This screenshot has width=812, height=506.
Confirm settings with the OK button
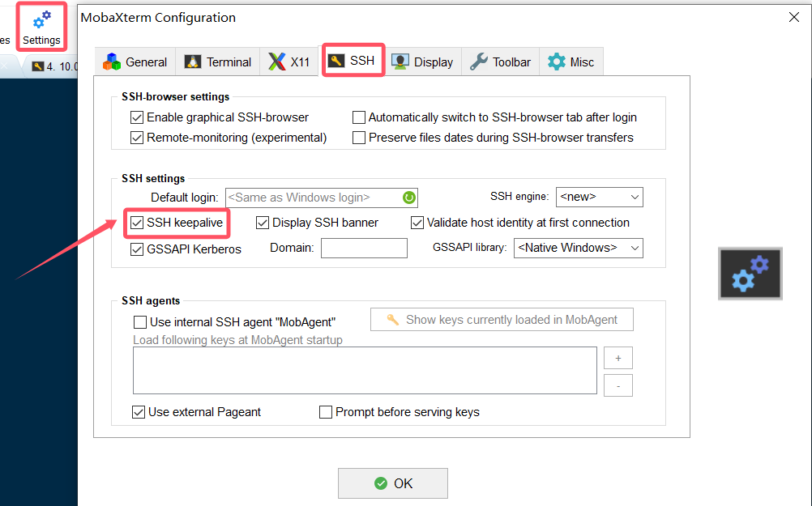click(x=393, y=483)
